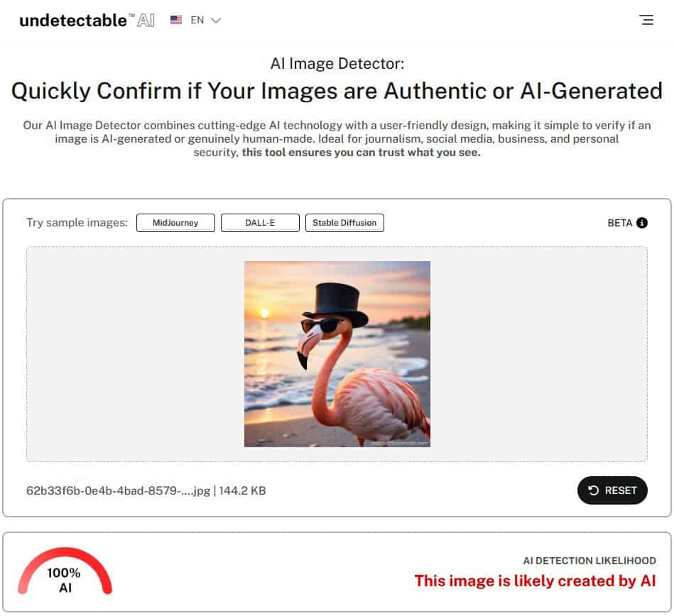Click the BETA info icon

tap(642, 223)
